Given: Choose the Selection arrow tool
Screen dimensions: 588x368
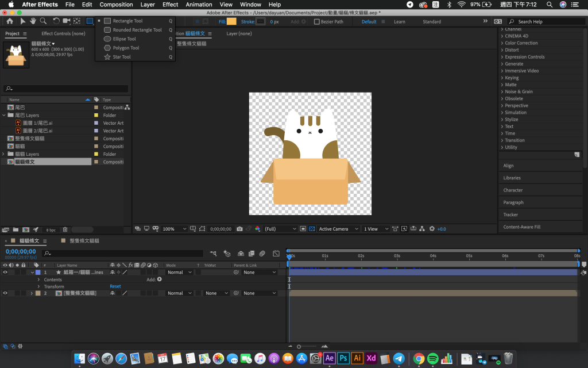Looking at the screenshot, I should [x=23, y=21].
